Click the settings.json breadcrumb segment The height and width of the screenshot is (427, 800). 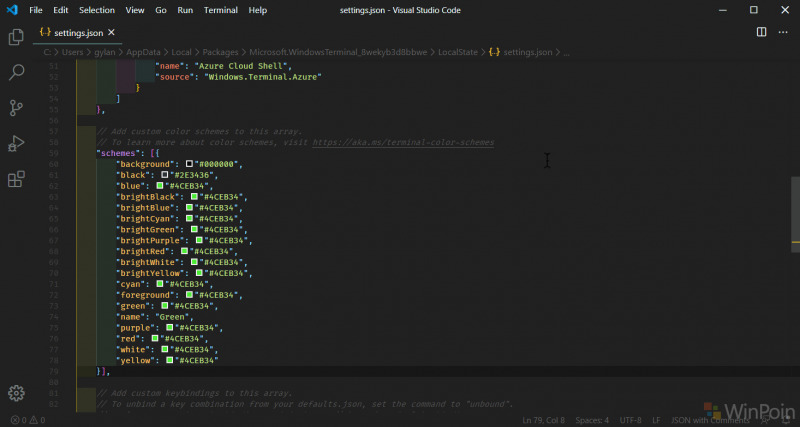click(x=521, y=52)
